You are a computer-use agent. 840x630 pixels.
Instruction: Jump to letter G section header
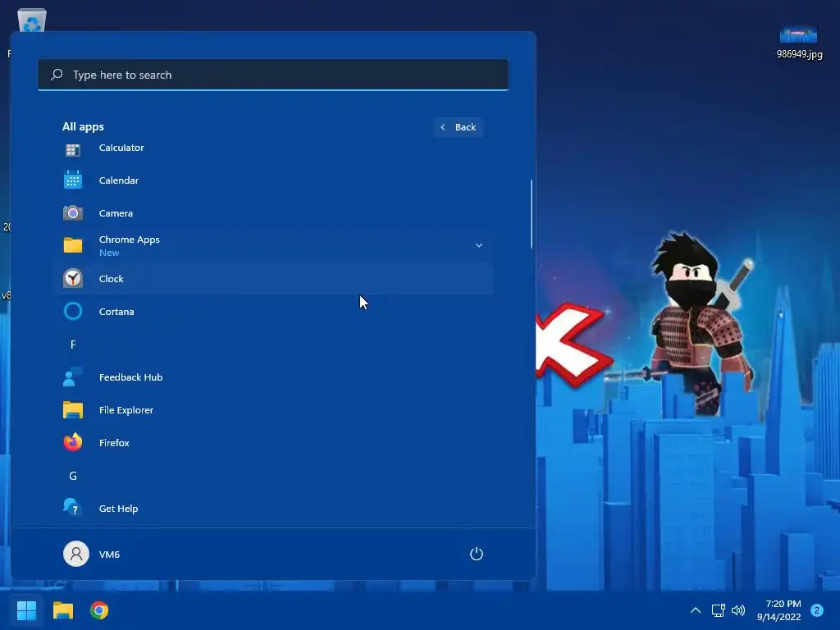pyautogui.click(x=73, y=476)
